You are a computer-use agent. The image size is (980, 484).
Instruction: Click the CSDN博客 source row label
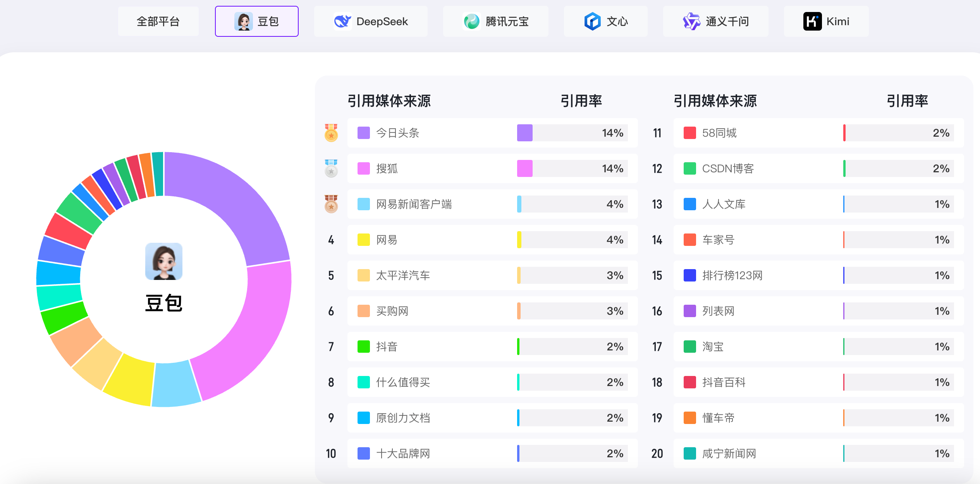[x=728, y=168]
